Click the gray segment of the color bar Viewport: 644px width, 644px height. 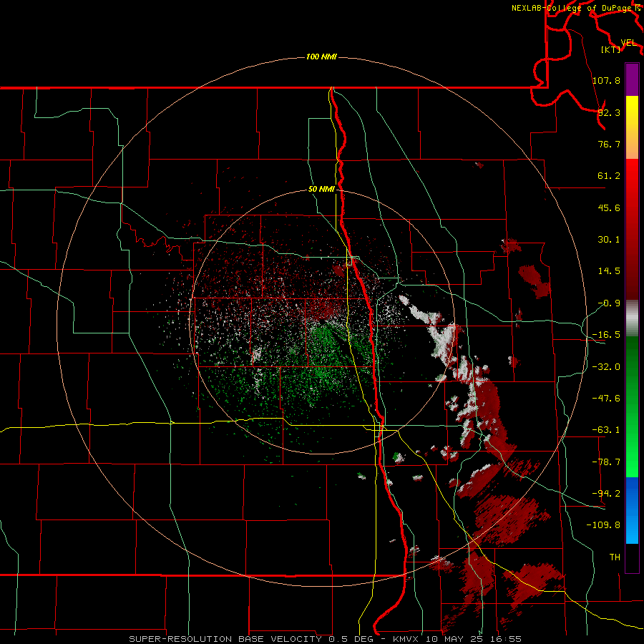[632, 318]
